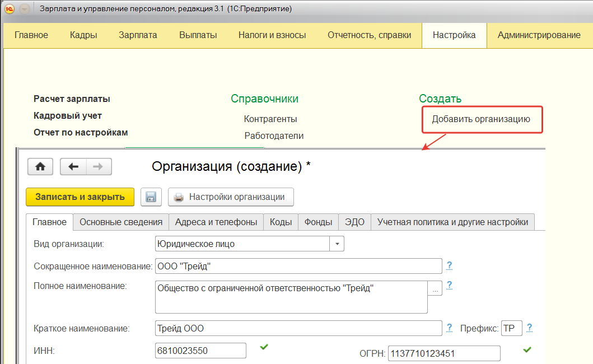Screen dimensions: 593x364
Task: Click the home icon button
Action: [40, 167]
